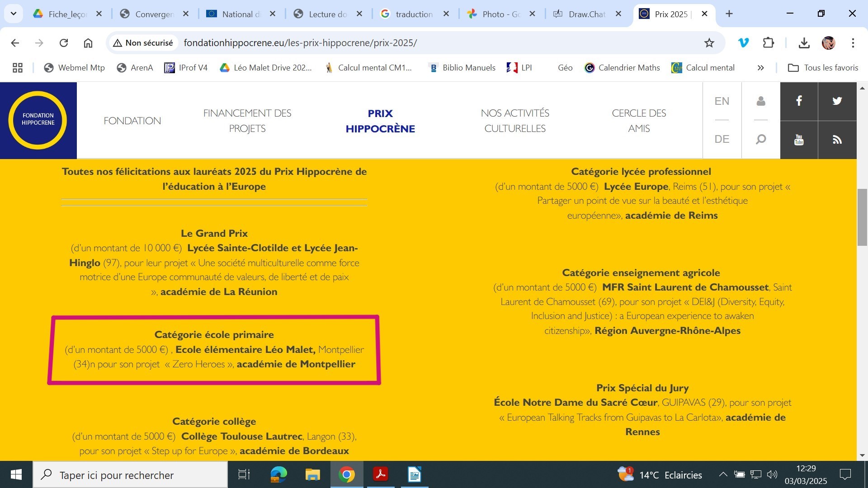This screenshot has height=488, width=868.
Task: Open the RSS feed icon
Action: point(837,140)
